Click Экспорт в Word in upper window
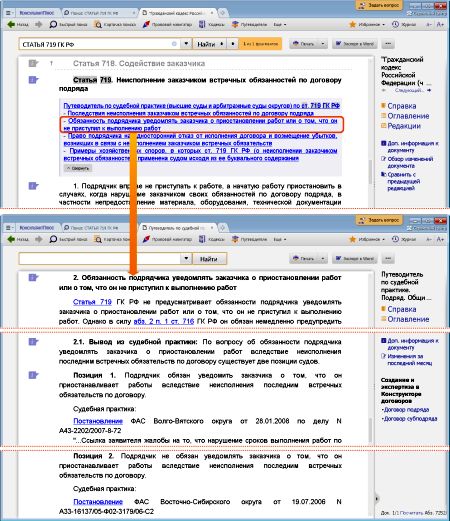The height and width of the screenshot is (521, 450). click(x=355, y=44)
